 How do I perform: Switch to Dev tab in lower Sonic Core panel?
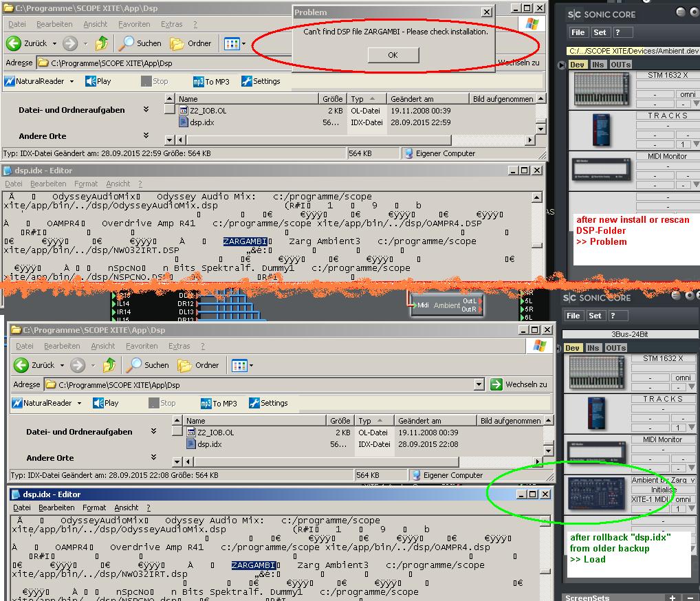coord(572,348)
